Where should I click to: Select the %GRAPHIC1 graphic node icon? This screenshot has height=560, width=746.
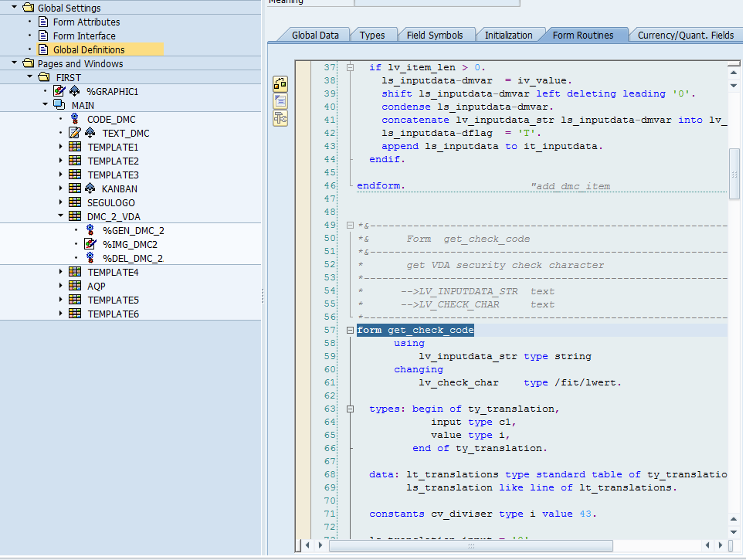(59, 91)
